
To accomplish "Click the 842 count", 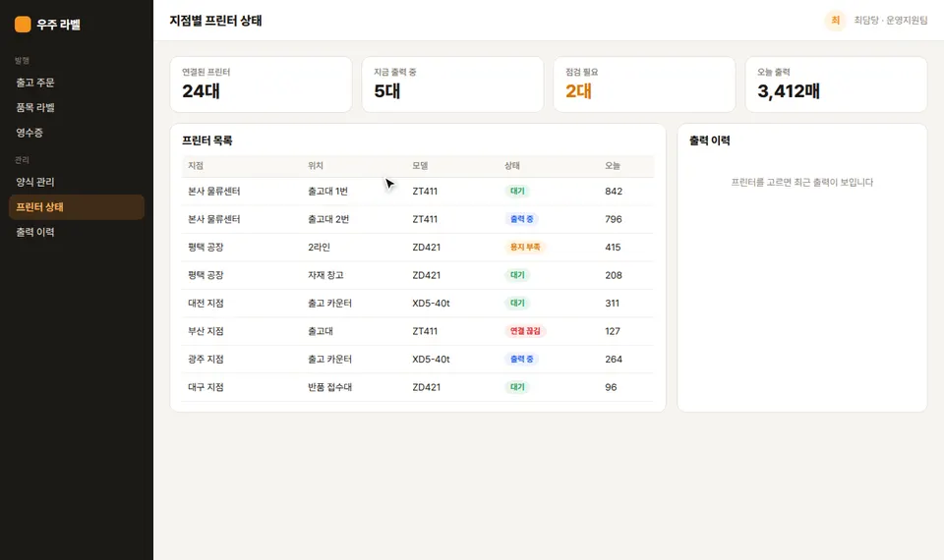I will (x=614, y=192).
